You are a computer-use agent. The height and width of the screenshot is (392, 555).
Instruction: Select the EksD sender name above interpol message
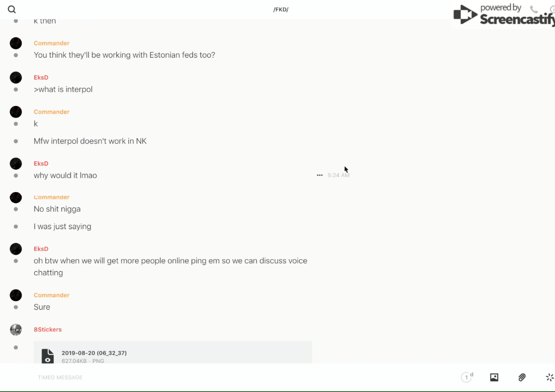point(41,77)
